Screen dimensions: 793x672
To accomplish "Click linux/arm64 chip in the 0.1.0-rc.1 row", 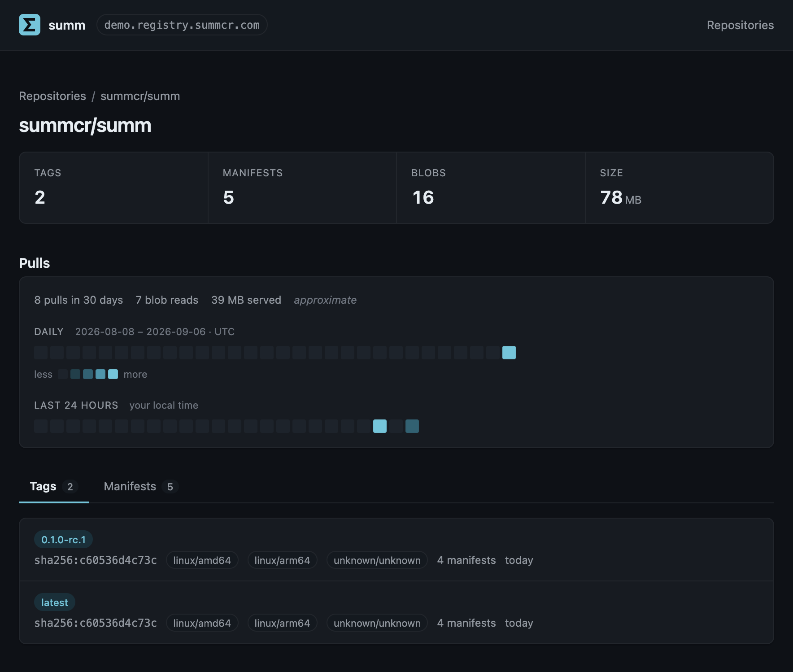I will click(x=282, y=560).
